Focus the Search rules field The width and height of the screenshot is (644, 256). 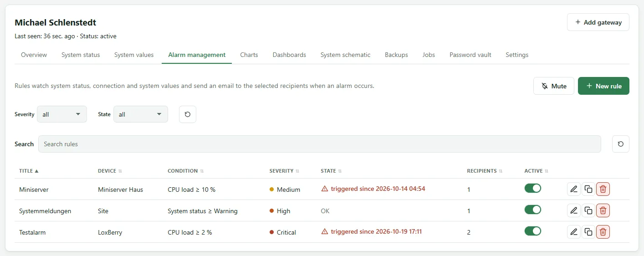(x=319, y=144)
